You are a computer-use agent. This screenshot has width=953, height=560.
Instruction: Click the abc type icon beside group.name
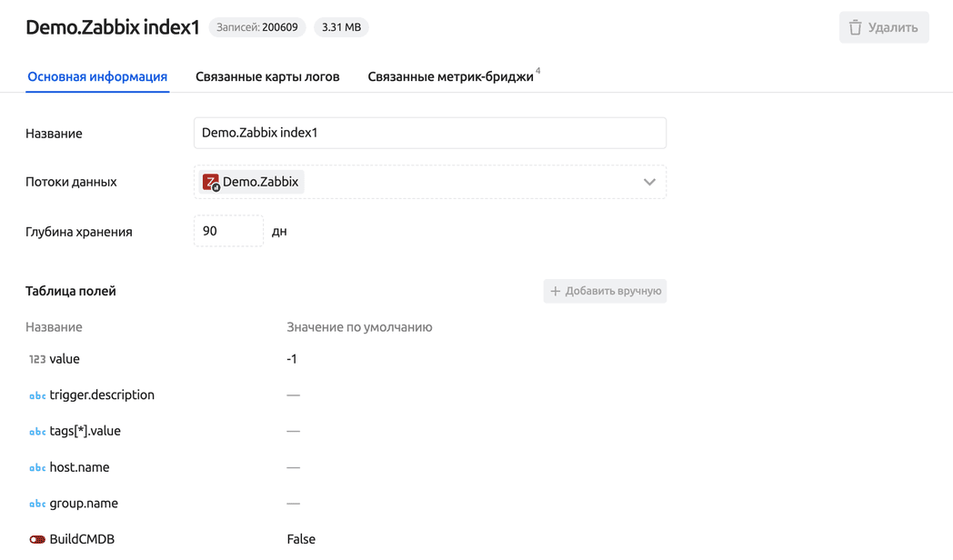tap(37, 504)
